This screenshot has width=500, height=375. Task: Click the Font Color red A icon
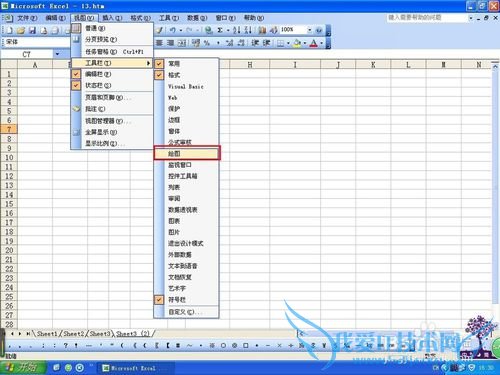313,43
